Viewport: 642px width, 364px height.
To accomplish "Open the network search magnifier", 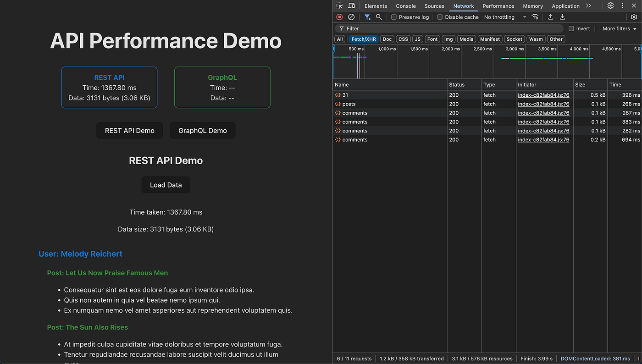I will pyautogui.click(x=379, y=17).
